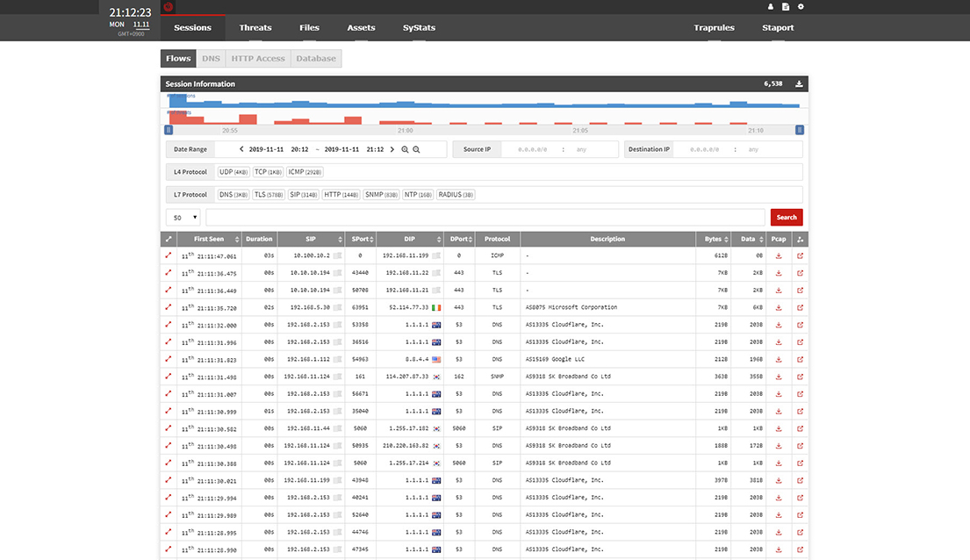Click the flag icon next to 52.114.77.33

point(436,307)
